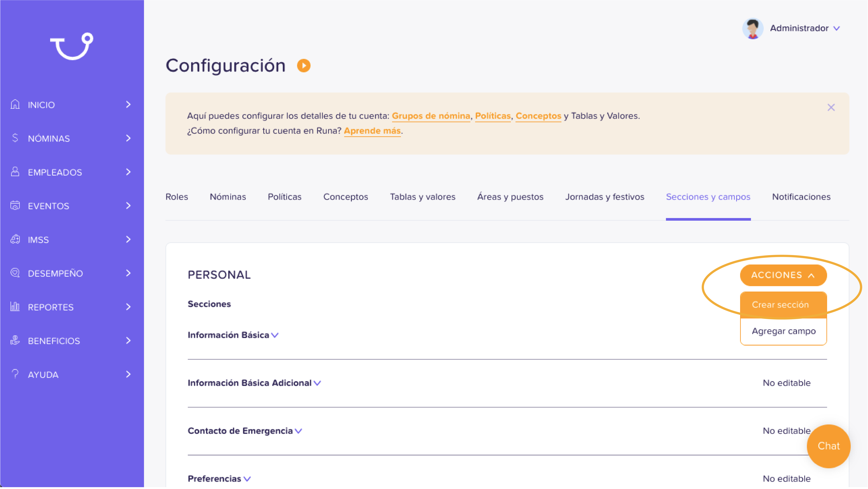This screenshot has height=489, width=868.
Task: Expand the REPORTES menu chevron
Action: point(128,307)
